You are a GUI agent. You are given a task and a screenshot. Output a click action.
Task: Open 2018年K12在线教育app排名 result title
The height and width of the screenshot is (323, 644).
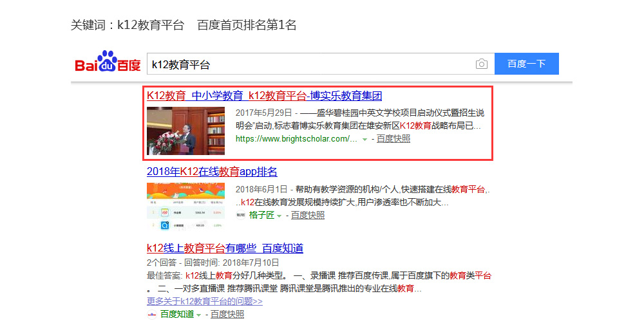click(x=212, y=172)
